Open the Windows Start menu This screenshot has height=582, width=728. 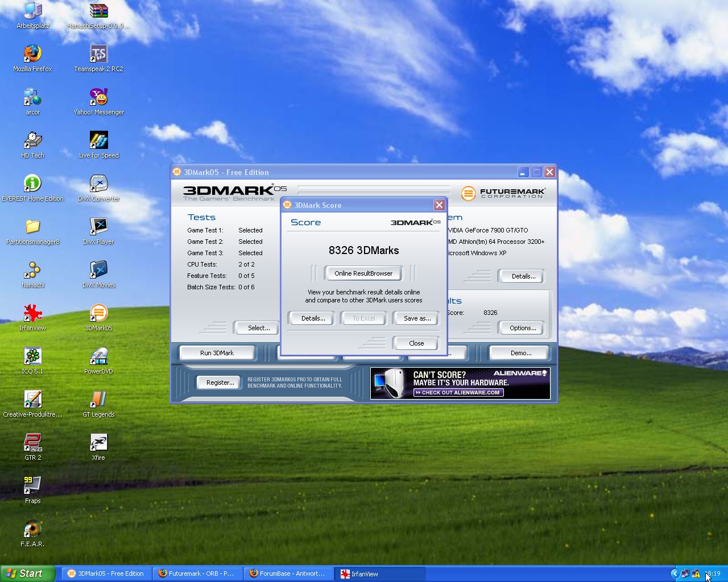pos(28,573)
